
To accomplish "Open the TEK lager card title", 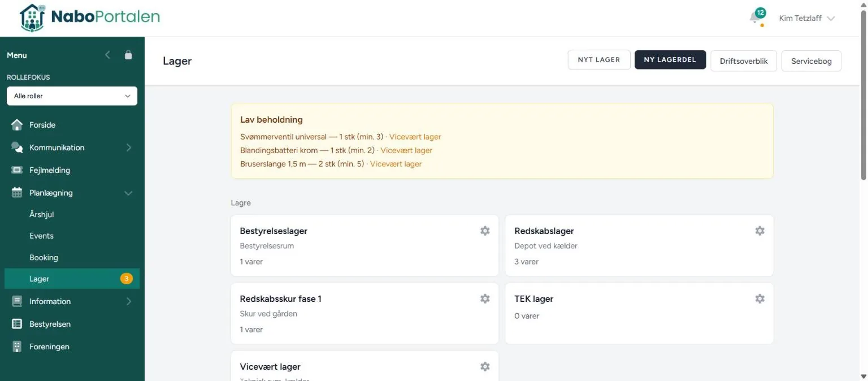I will [x=533, y=298].
